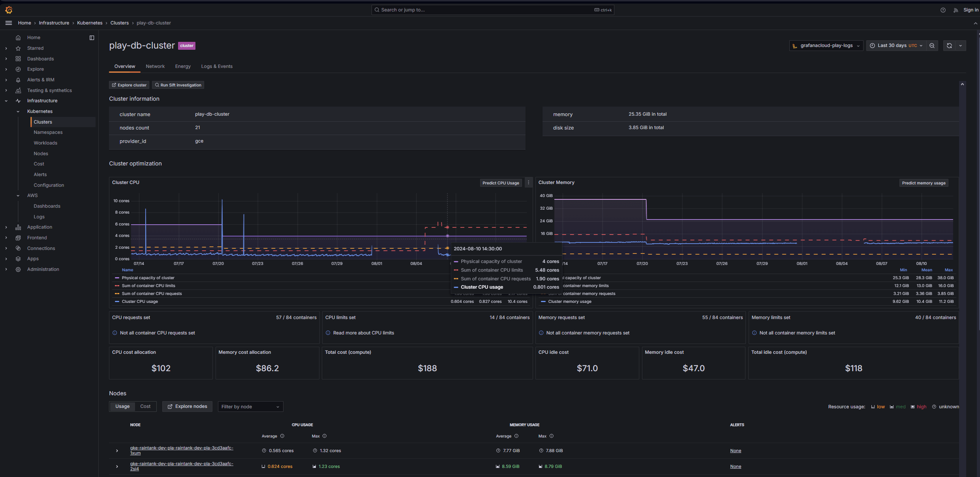Expand the first gke-raintank node row

[x=117, y=451]
